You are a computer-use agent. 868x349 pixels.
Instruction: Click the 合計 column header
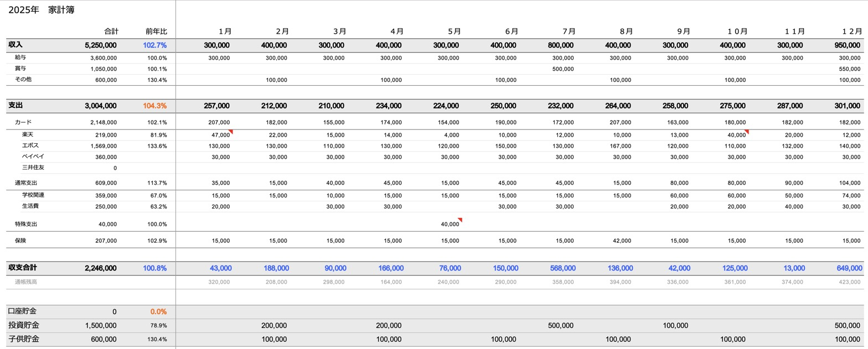tap(111, 32)
